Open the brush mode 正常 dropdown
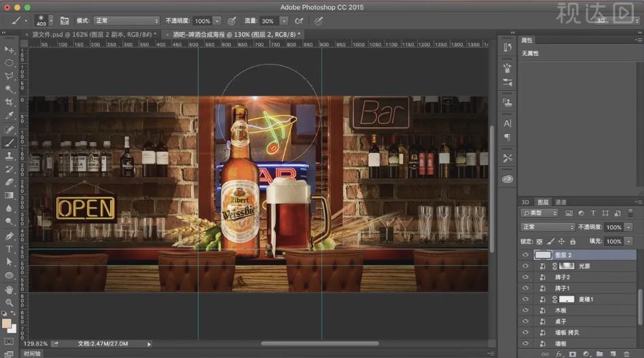This screenshot has height=358, width=644. (126, 20)
